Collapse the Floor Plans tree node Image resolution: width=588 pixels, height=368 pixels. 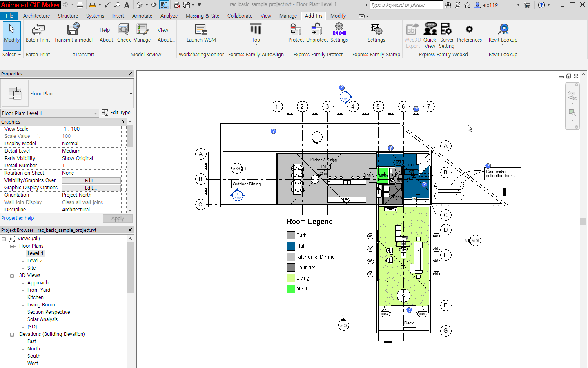click(12, 246)
